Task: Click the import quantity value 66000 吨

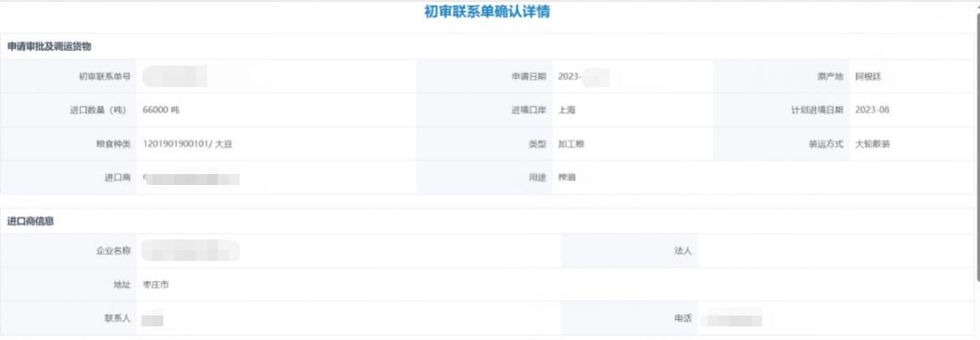Action: tap(162, 110)
